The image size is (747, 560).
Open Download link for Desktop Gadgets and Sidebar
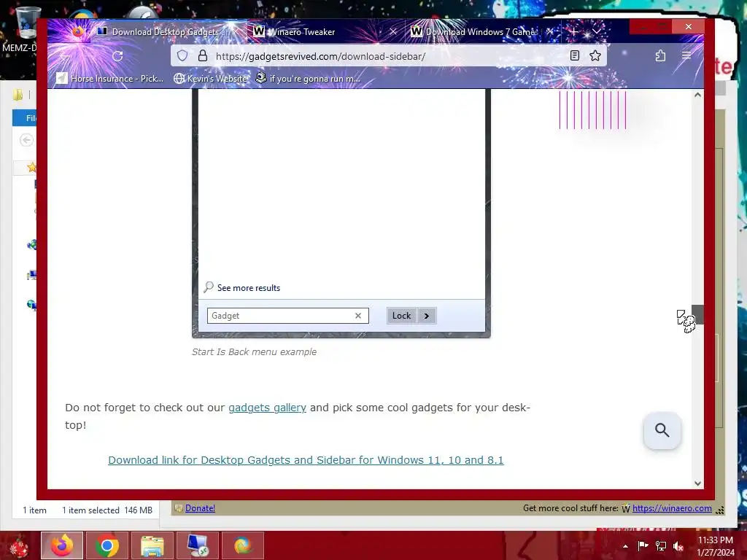click(306, 460)
